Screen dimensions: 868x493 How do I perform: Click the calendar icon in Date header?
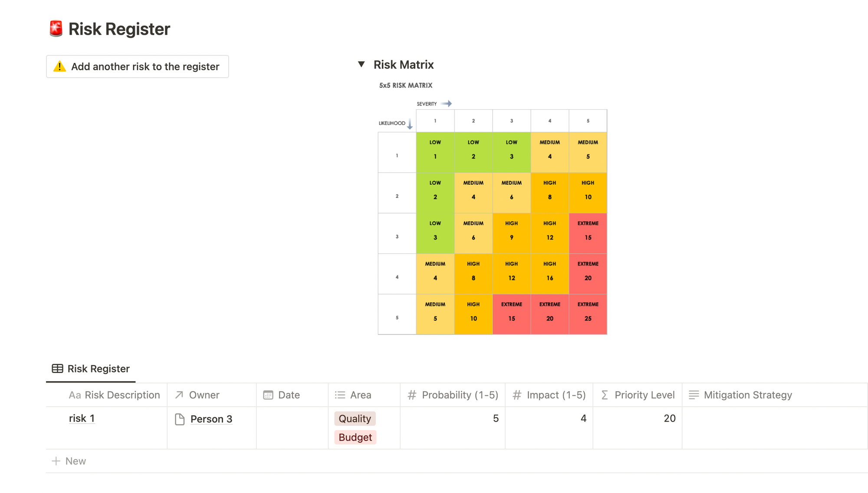point(268,395)
